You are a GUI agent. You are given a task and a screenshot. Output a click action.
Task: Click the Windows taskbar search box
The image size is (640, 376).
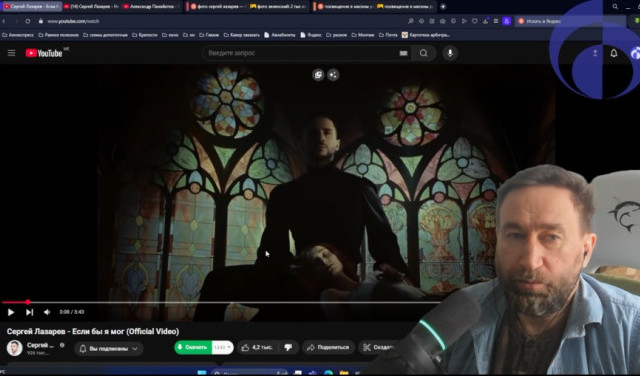(x=250, y=373)
